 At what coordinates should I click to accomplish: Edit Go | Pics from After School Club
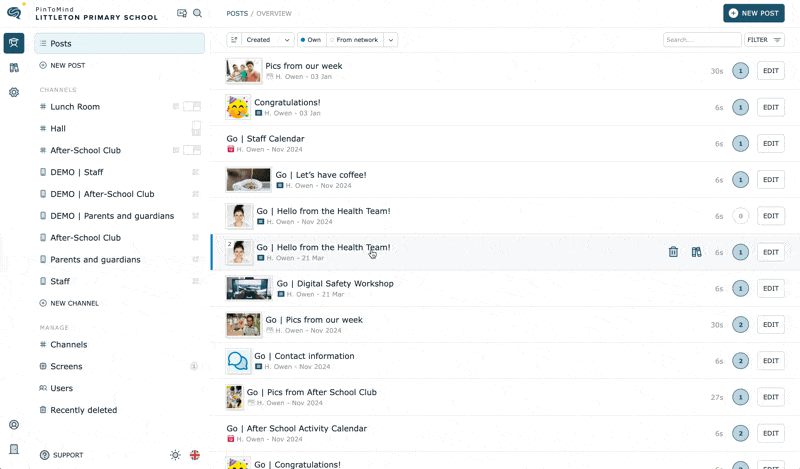click(x=770, y=397)
